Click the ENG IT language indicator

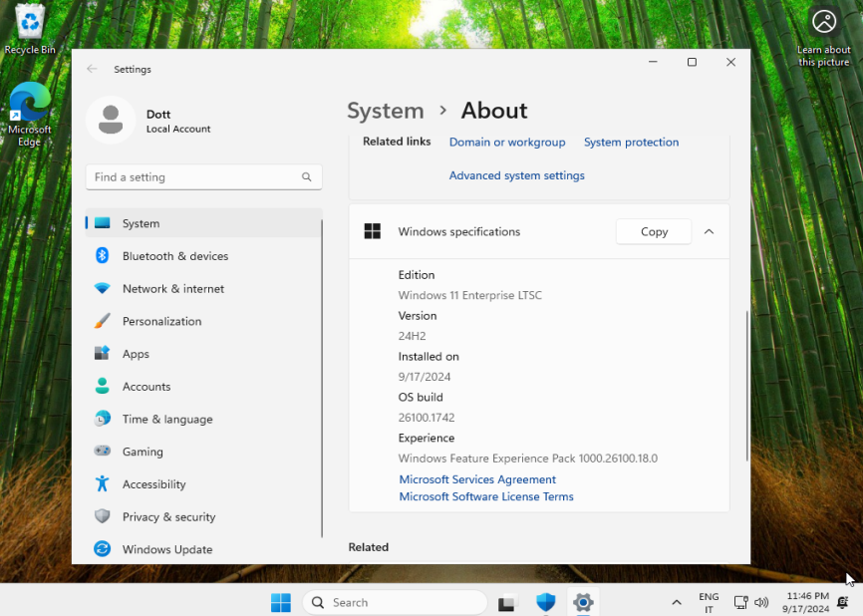pos(709,603)
